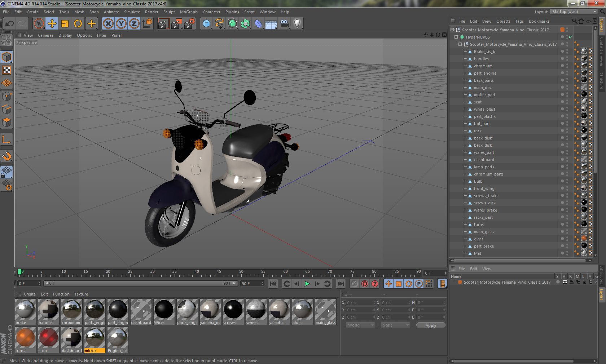Activate the Scale tool
The height and width of the screenshot is (364, 606).
click(x=65, y=24)
